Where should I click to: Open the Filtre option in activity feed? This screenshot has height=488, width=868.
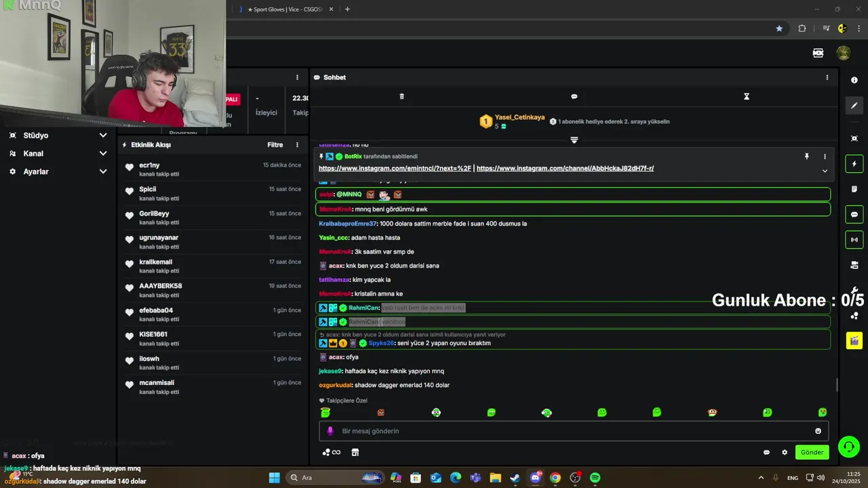pyautogui.click(x=275, y=144)
